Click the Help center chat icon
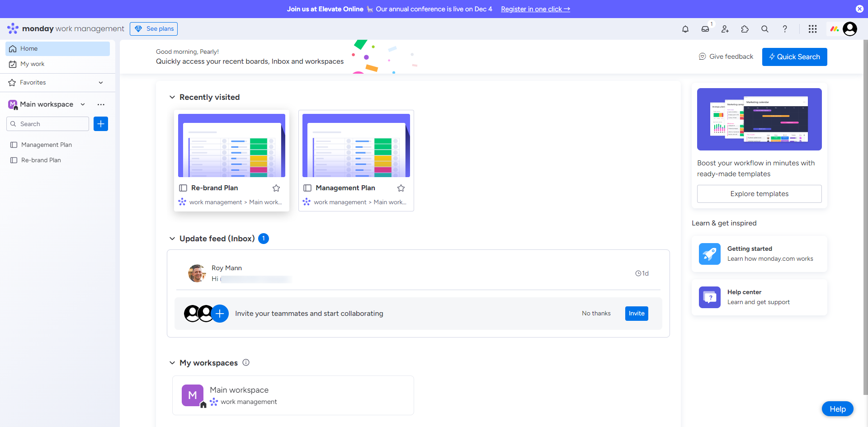 pos(710,297)
